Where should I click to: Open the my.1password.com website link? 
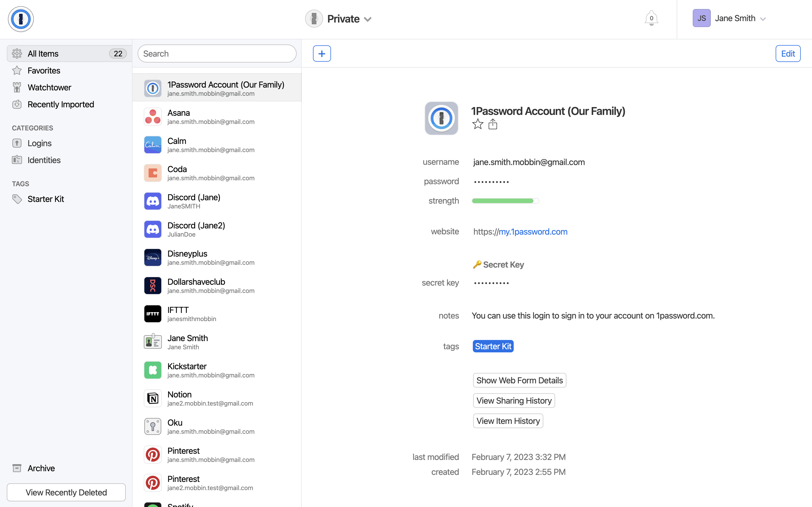coord(533,232)
